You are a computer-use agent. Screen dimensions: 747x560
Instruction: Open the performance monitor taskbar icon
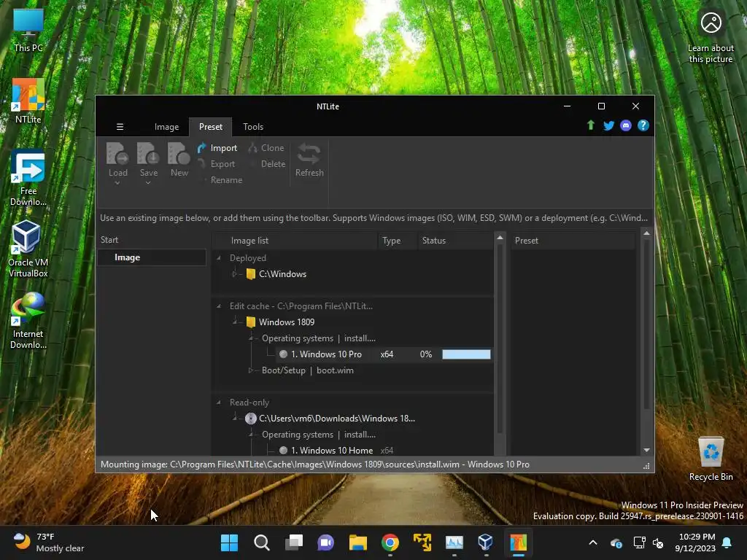[x=454, y=542]
